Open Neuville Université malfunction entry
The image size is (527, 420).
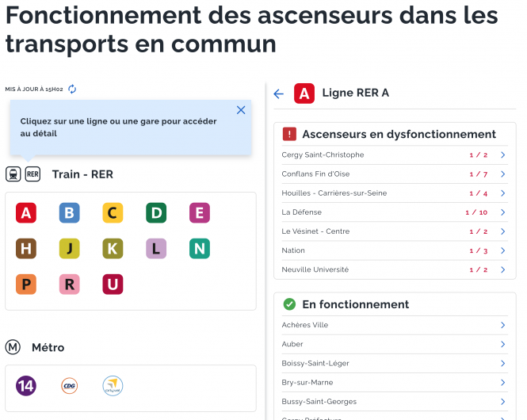pyautogui.click(x=395, y=269)
